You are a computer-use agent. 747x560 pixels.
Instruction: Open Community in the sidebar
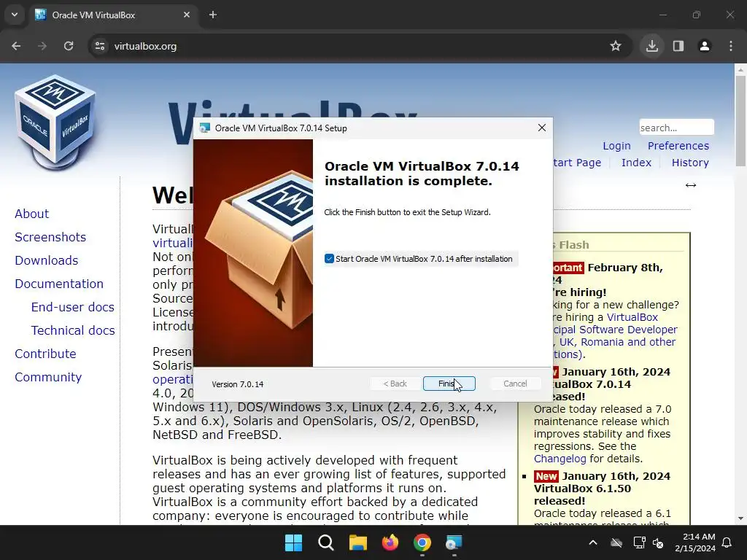[48, 377]
